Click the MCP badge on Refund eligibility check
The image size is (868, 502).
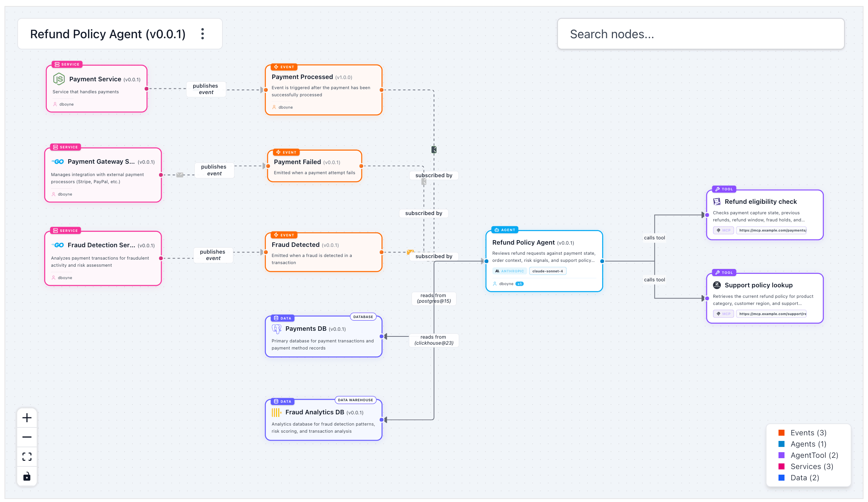(723, 230)
